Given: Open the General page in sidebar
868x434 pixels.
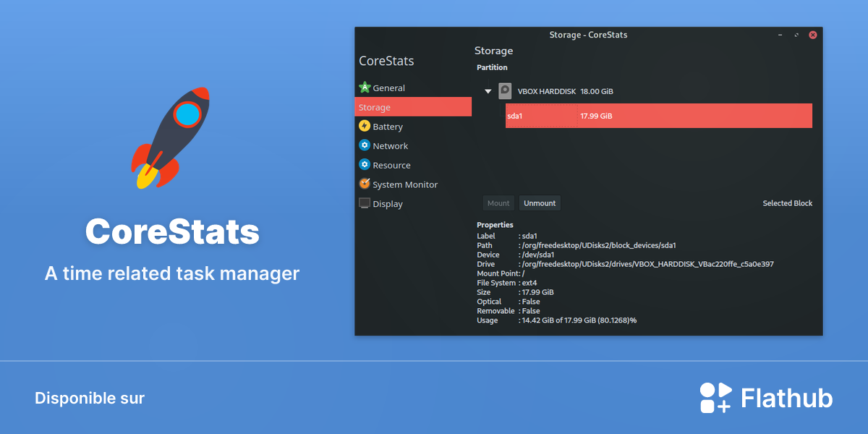Looking at the screenshot, I should 413,88.
